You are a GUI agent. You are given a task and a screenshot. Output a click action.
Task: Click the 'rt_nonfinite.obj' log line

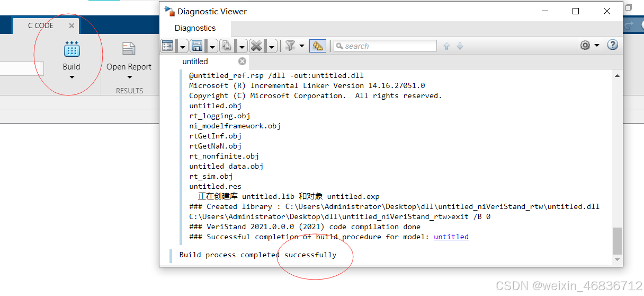tap(224, 156)
